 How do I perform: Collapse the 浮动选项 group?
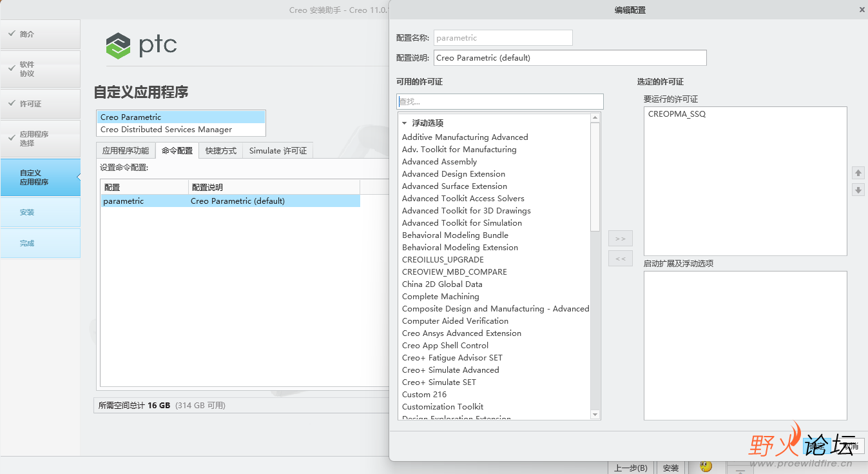click(x=405, y=123)
